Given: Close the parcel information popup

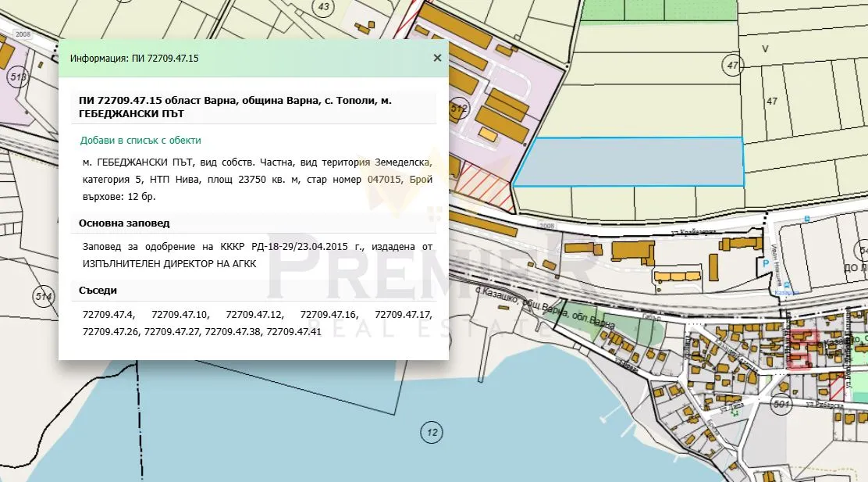Looking at the screenshot, I should tap(437, 58).
